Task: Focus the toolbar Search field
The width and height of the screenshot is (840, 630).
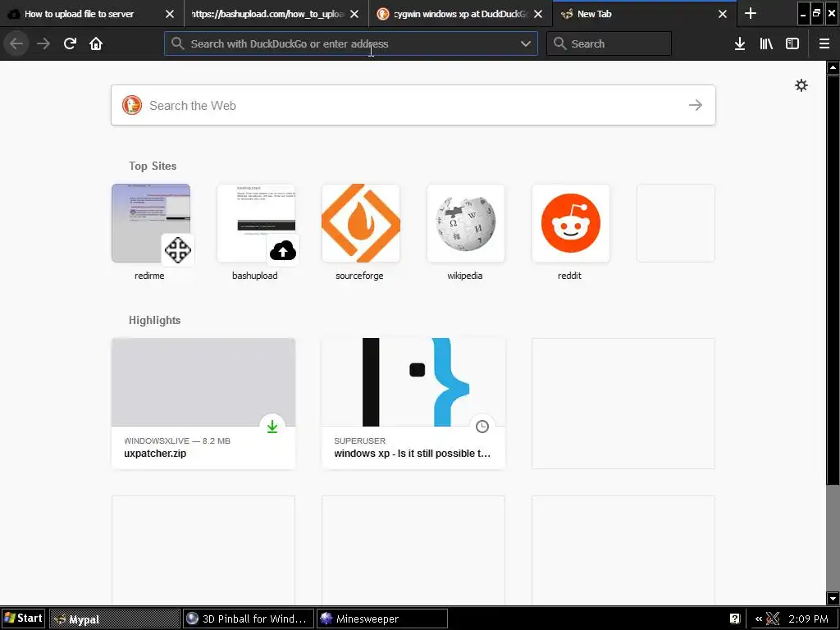Action: pos(609,43)
